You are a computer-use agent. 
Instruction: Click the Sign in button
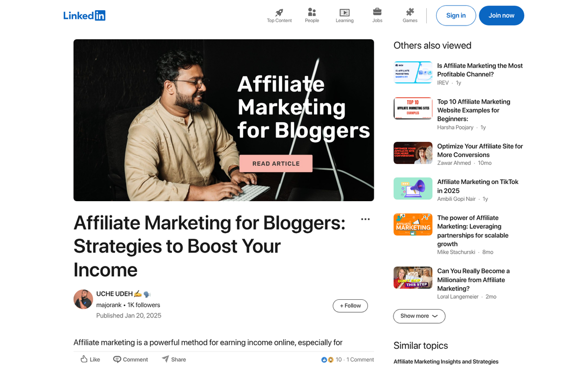456,16
